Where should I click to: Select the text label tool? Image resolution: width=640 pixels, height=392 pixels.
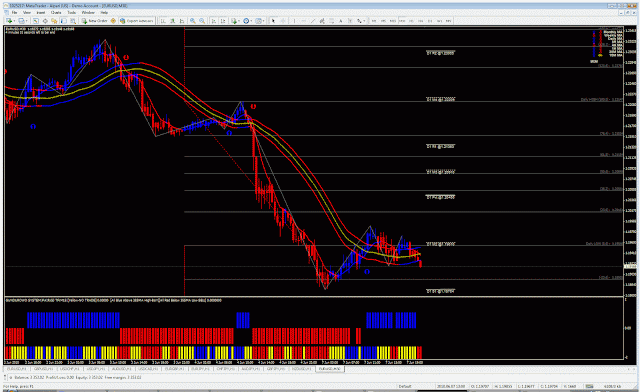350,21
